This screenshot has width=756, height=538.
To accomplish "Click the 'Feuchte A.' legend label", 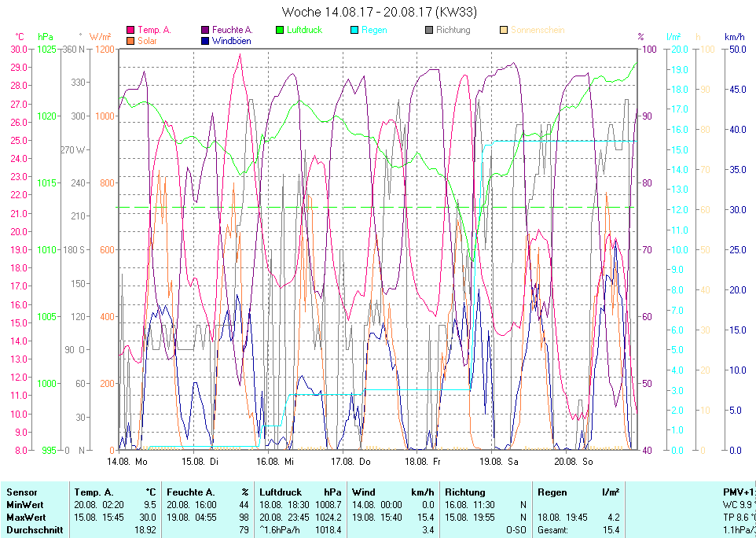I will click(233, 30).
